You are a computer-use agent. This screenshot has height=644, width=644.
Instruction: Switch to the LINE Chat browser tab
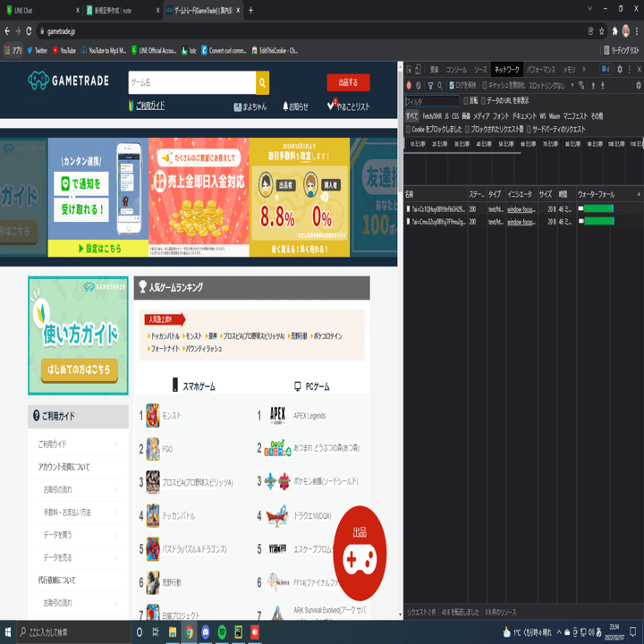[41, 11]
